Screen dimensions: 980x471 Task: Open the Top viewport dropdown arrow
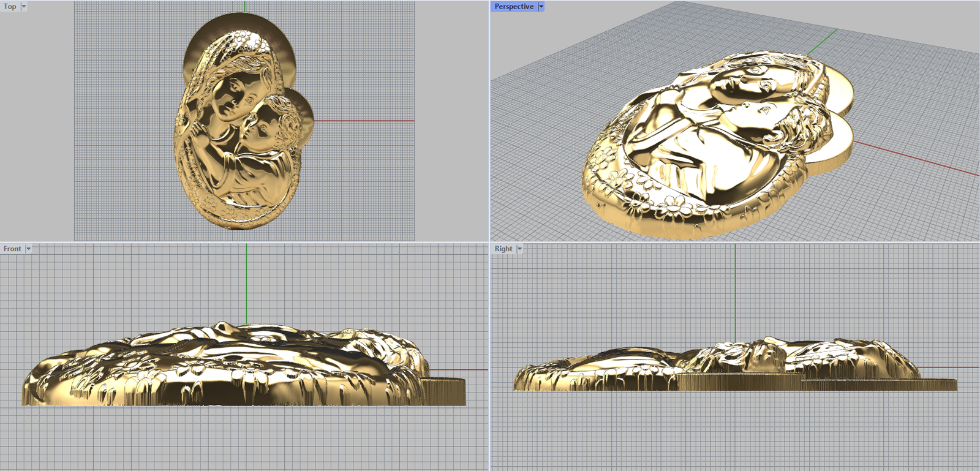coord(24,7)
